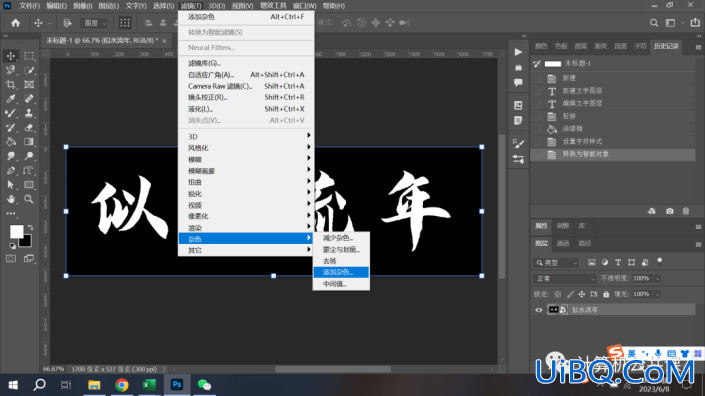Switch to the 通道 tab
The image size is (705, 396).
click(563, 243)
